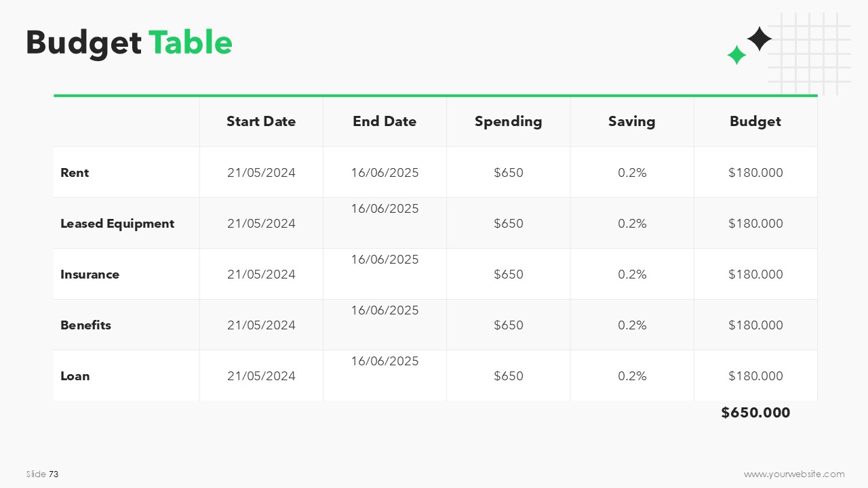Select the Spending column header
868x488 pixels.
coord(509,121)
